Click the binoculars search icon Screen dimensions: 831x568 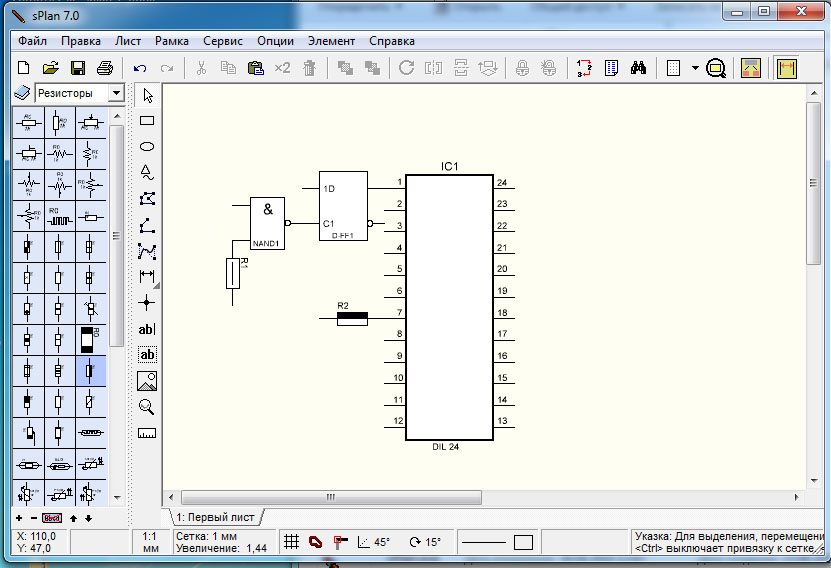click(x=638, y=68)
